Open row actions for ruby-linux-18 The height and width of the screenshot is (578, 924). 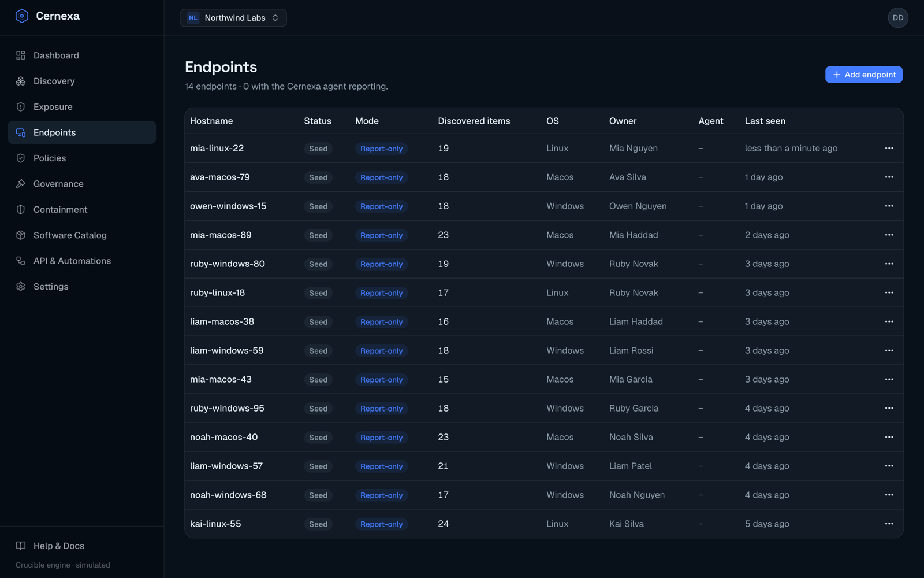889,293
